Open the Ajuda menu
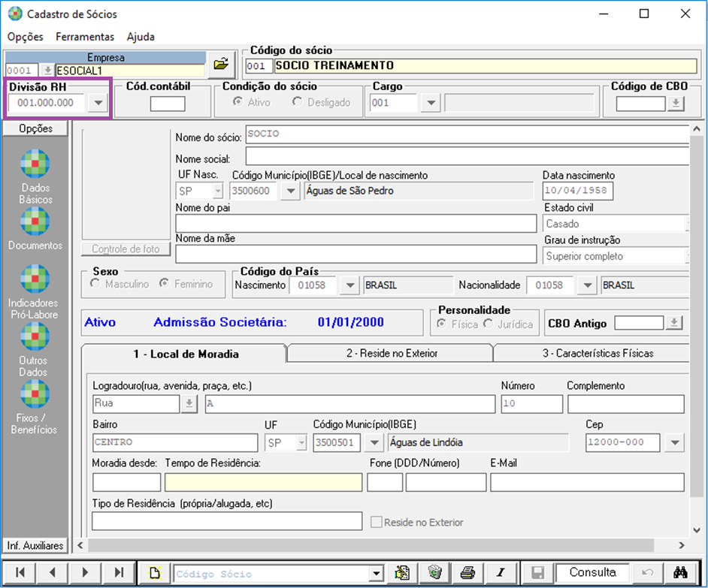The image size is (708, 588). click(141, 37)
